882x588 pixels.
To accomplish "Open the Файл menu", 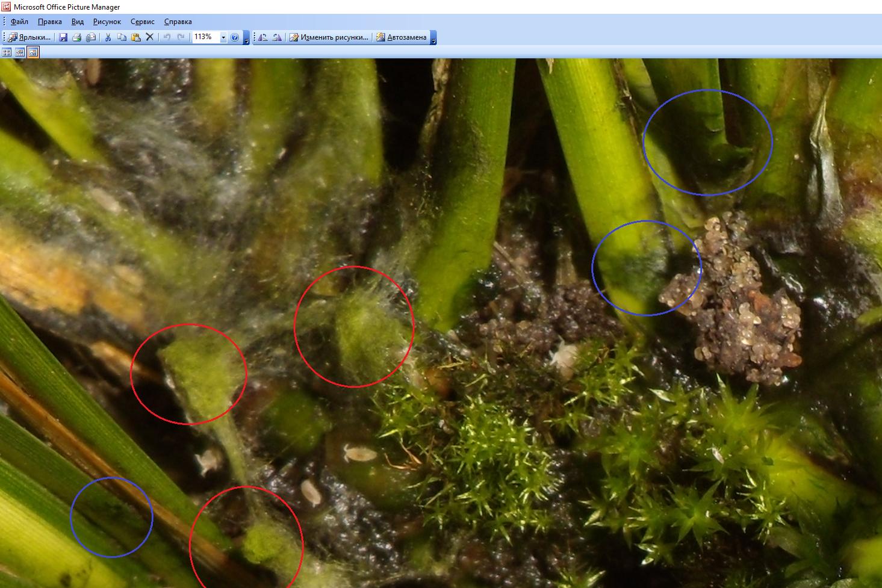I will [x=19, y=22].
